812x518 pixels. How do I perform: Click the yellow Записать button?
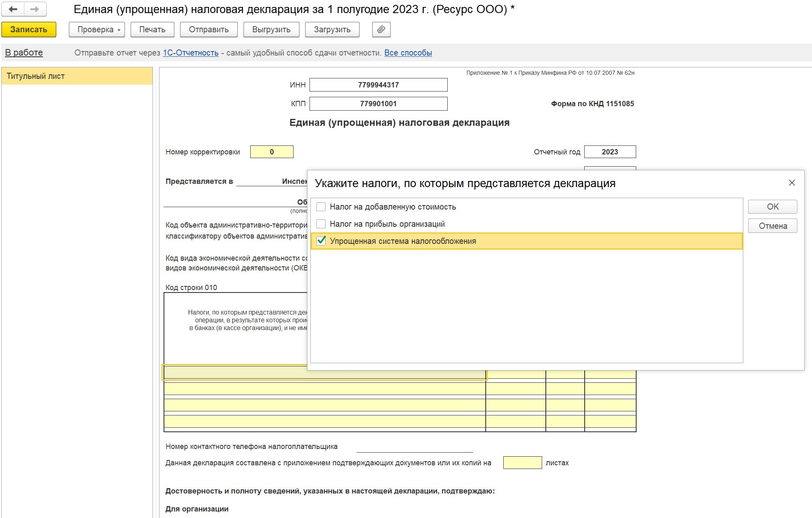pyautogui.click(x=29, y=29)
